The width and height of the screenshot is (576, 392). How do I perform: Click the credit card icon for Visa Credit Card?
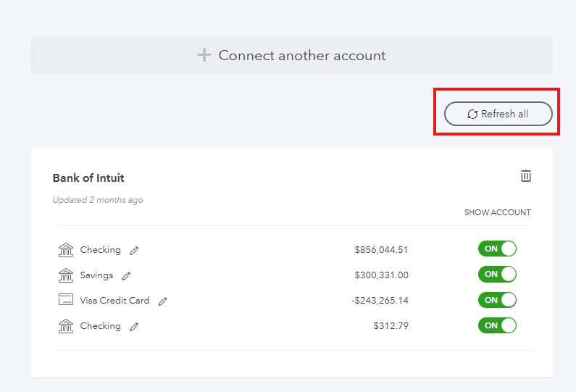(x=66, y=301)
